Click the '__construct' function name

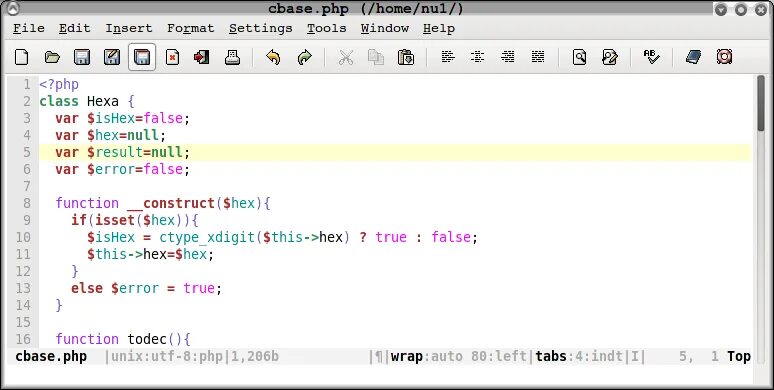(171, 203)
